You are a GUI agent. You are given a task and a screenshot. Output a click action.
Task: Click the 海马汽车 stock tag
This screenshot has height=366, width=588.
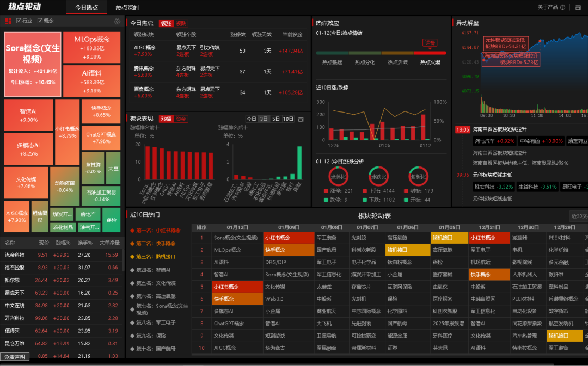(494, 141)
